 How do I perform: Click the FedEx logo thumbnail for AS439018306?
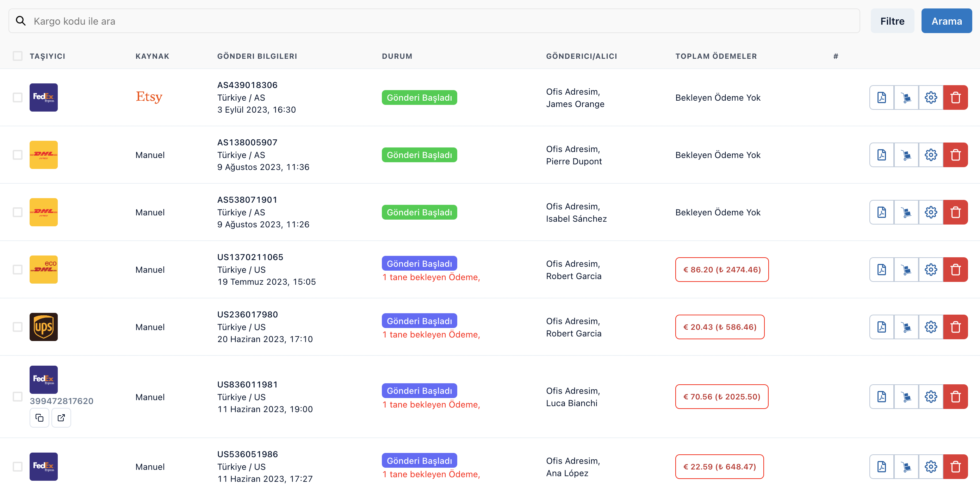pyautogui.click(x=44, y=98)
